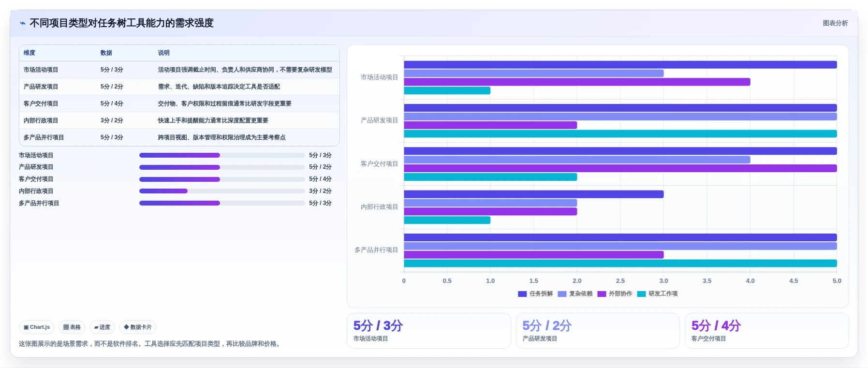
Task: Click the 客户交付项目 progress bar
Action: coord(222,179)
